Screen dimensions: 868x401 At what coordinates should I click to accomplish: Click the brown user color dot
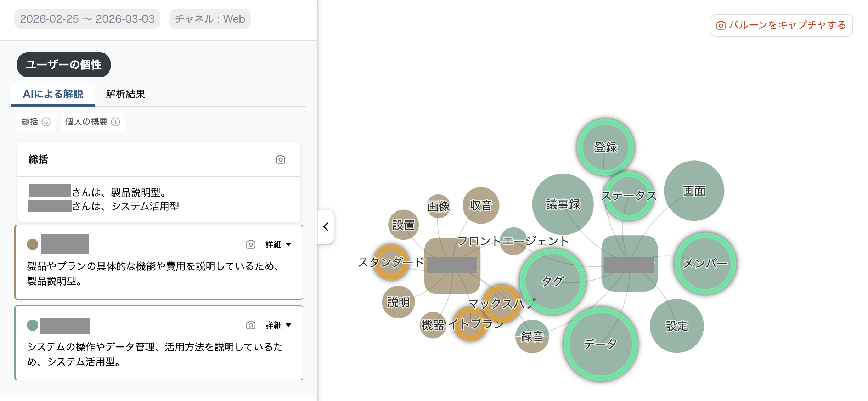point(33,244)
